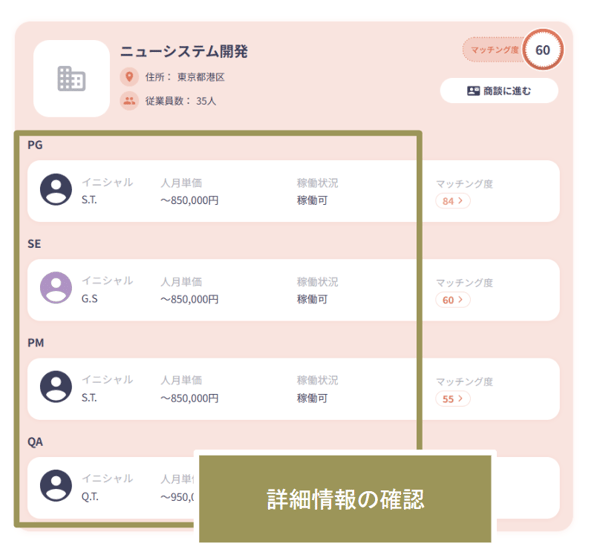Click the circular 60 matching score indicator
The image size is (600, 552).
click(x=543, y=50)
